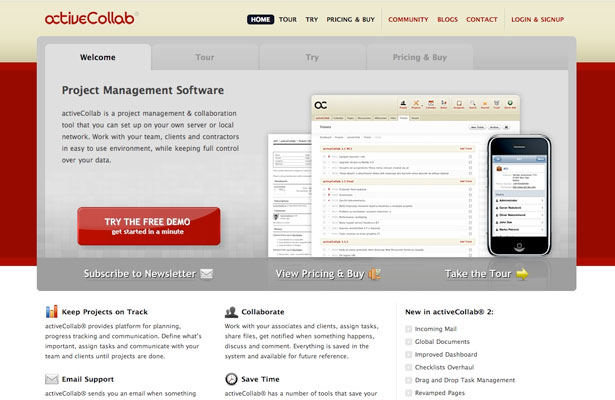Click LOGIN & SIGNUP
615x400 pixels.
click(537, 19)
